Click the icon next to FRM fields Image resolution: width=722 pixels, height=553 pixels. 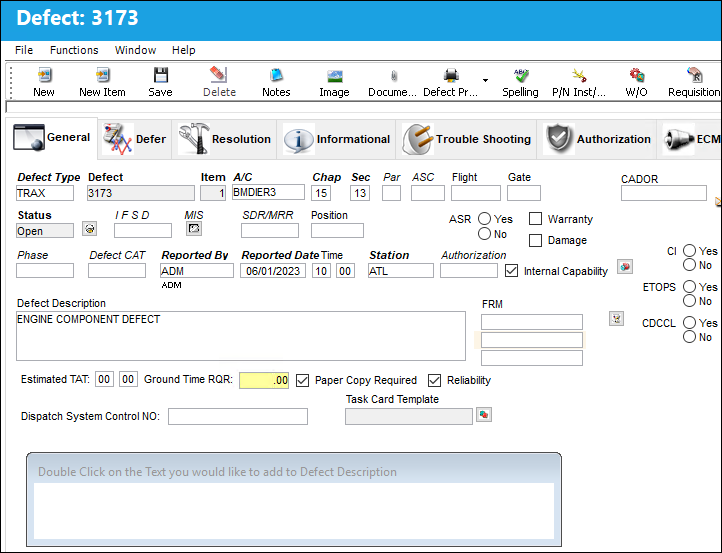tap(617, 318)
